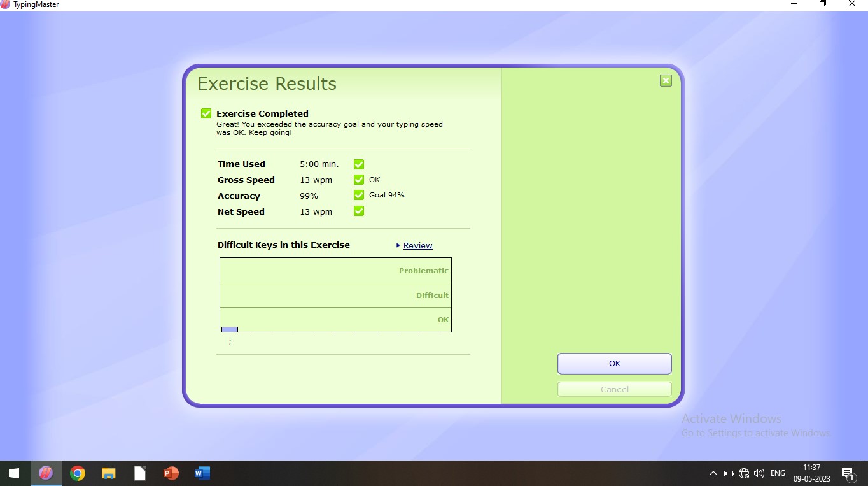
Task: Open the Windows Start menu
Action: coord(14,473)
